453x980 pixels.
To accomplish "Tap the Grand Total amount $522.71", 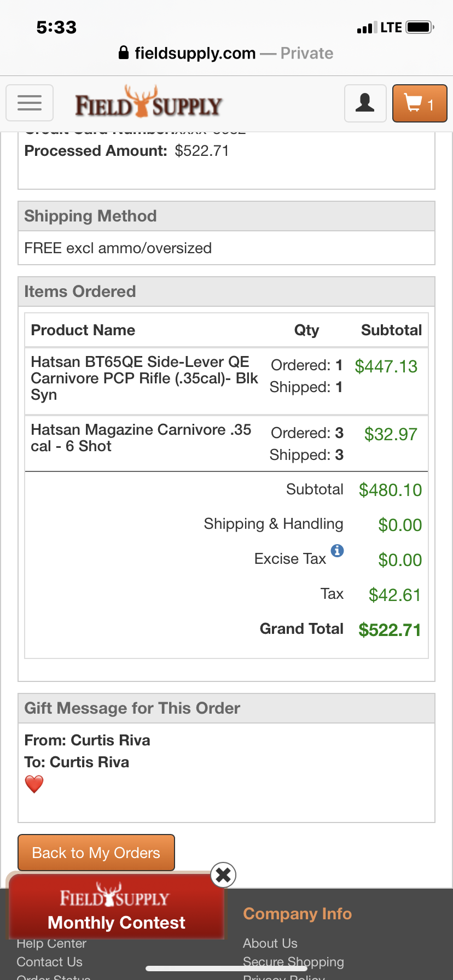I will click(390, 630).
